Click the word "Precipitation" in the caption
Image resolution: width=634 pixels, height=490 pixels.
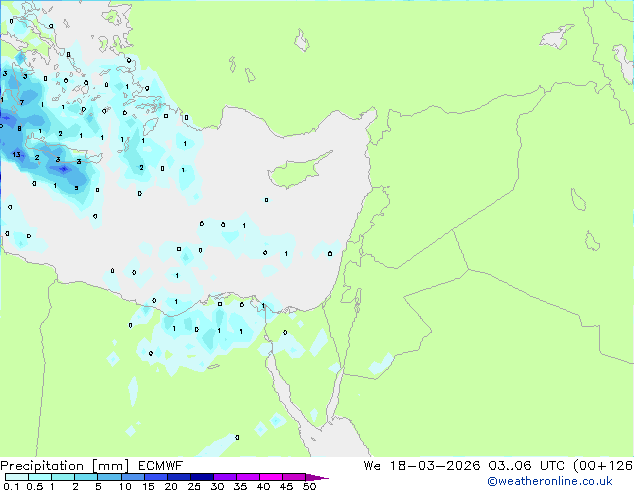click(x=42, y=466)
